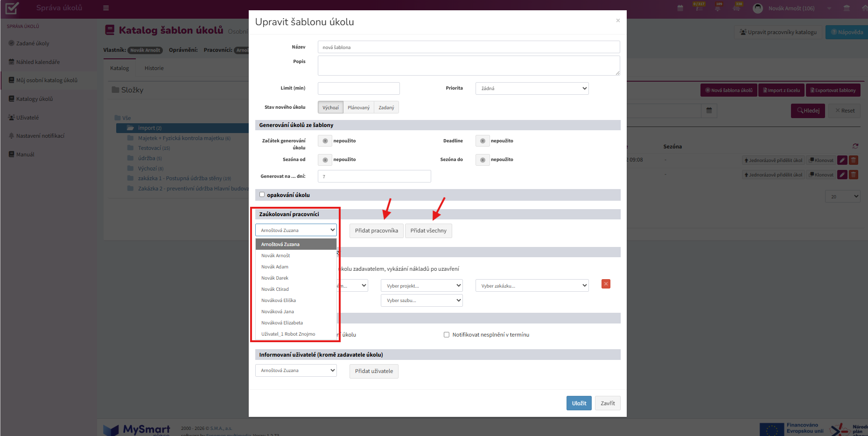Click the Deadline plus icon

(x=483, y=141)
